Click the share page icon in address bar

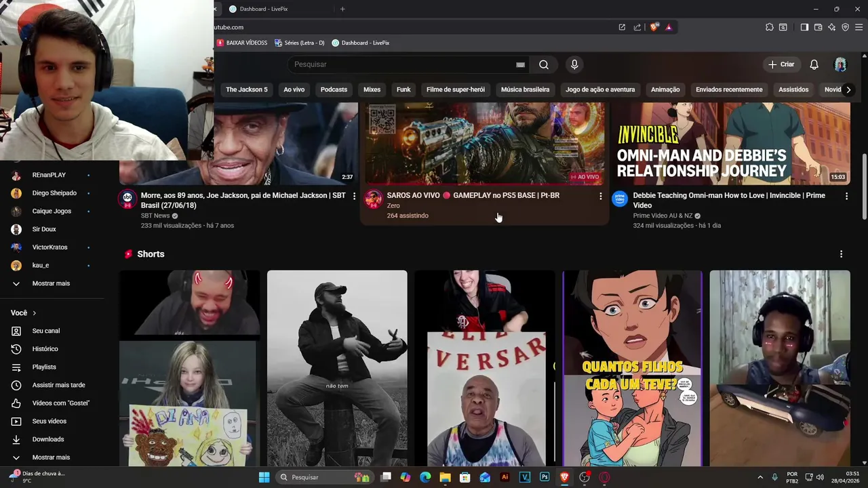[637, 27]
